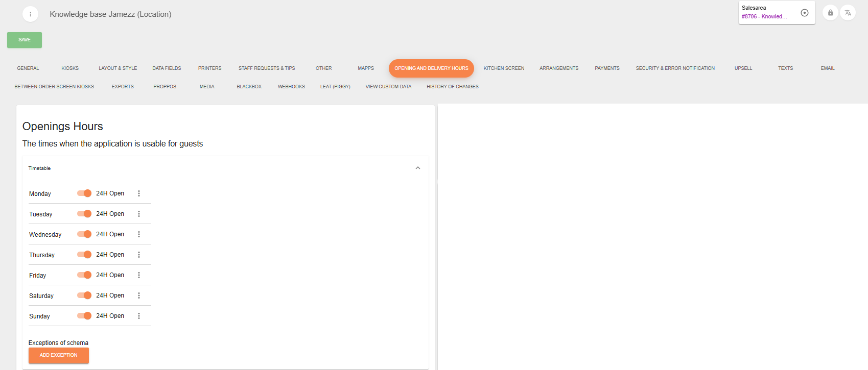Open Tuesday's three-dot options menu
868x370 pixels.
tap(139, 214)
